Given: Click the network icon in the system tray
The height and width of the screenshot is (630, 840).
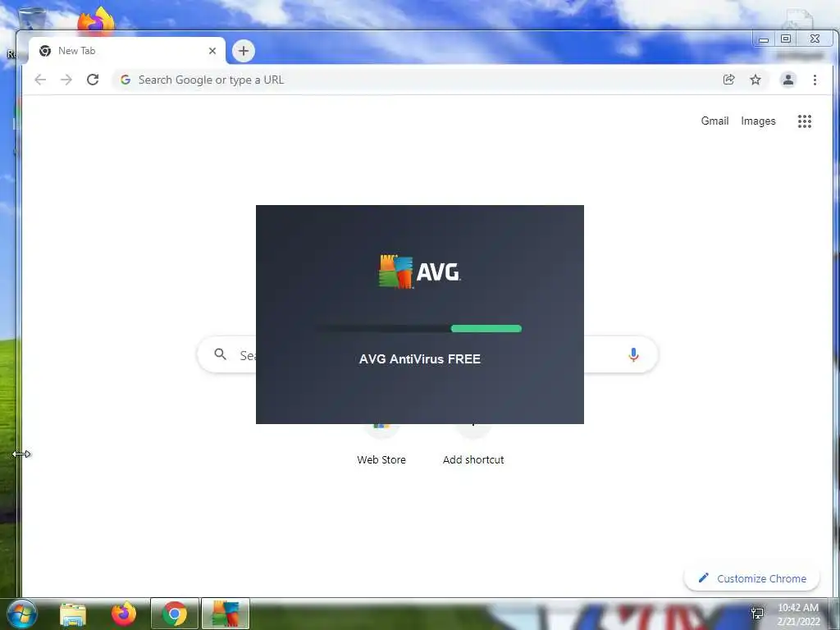Looking at the screenshot, I should pyautogui.click(x=757, y=614).
